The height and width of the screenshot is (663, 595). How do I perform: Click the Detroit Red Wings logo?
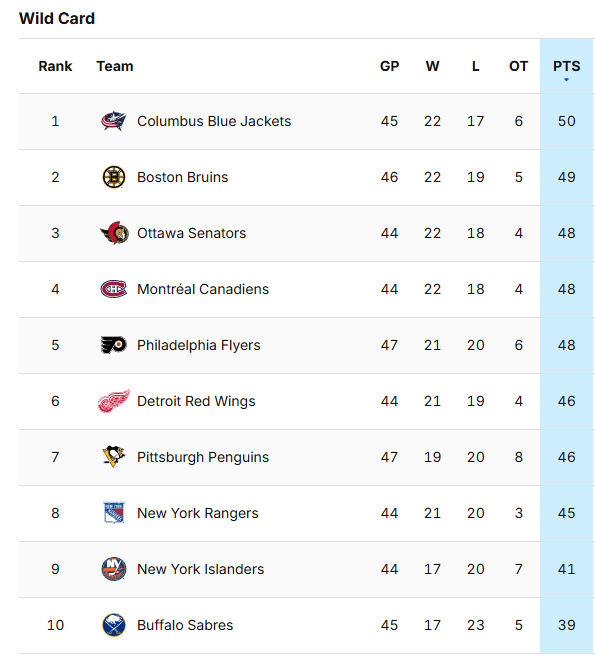tap(114, 401)
